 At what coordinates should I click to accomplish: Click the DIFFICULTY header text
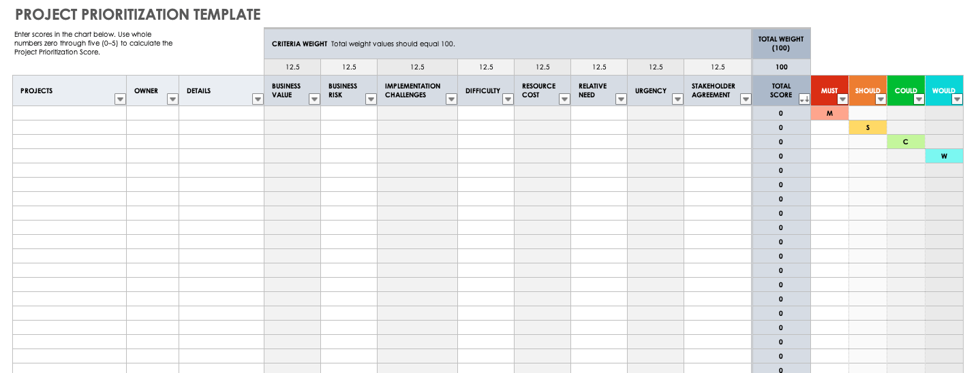[x=483, y=91]
